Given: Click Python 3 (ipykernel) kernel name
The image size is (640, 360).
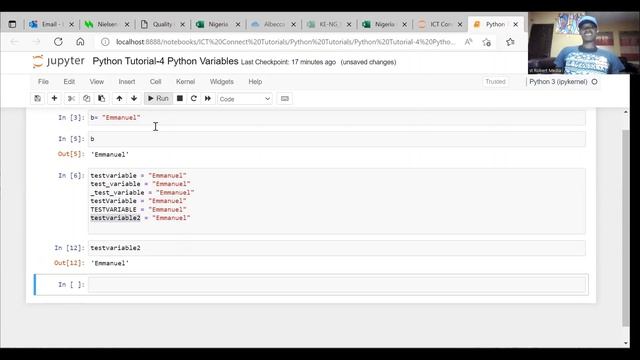Looking at the screenshot, I should pos(558,82).
